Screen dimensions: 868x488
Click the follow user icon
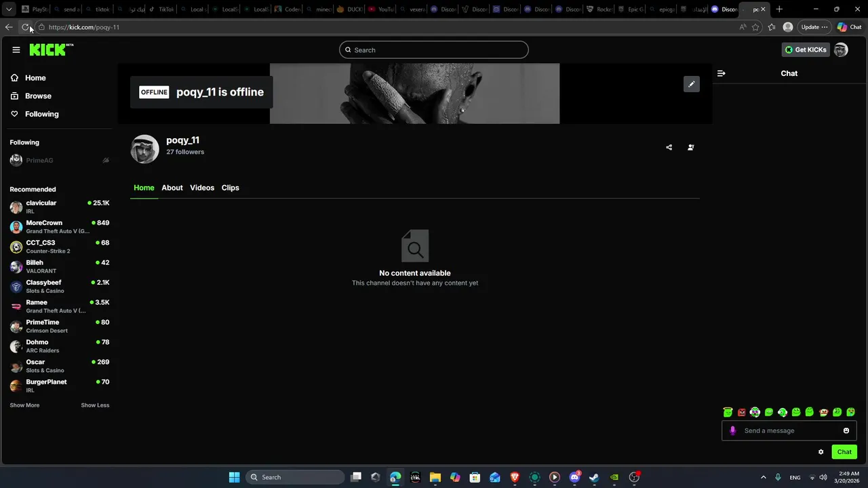(690, 147)
